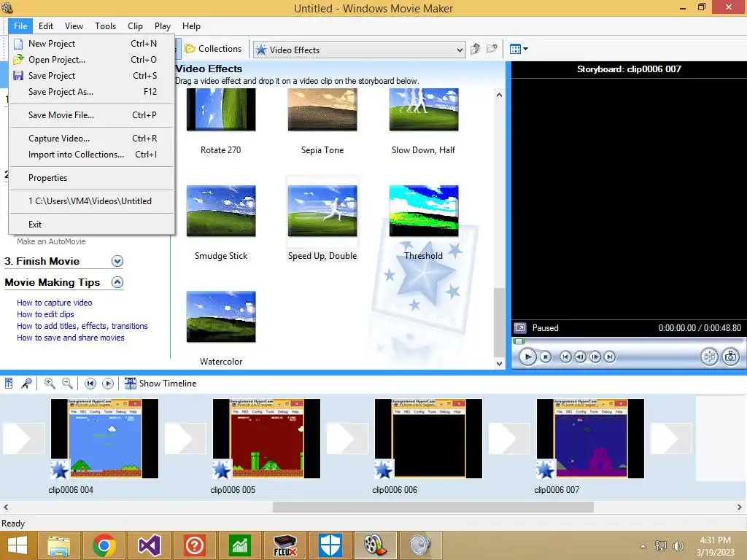Click the storyboard horizontal scrollbar thumb
The height and width of the screenshot is (560, 747).
[433, 507]
